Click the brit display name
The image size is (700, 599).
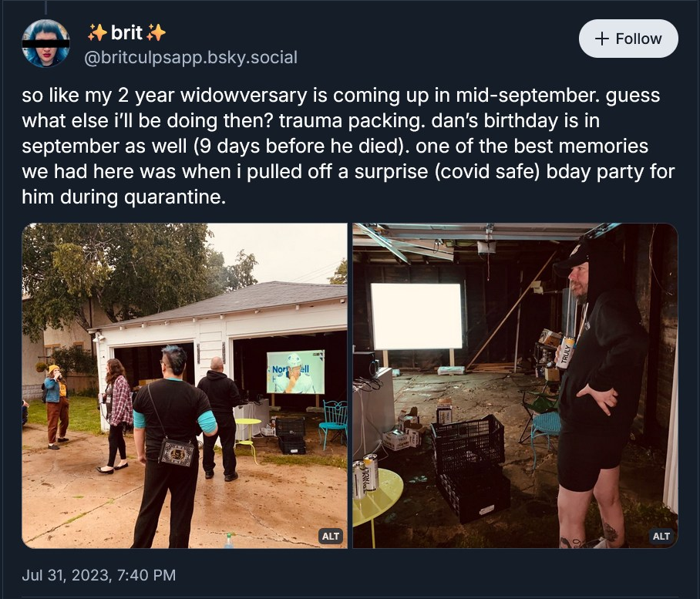[126, 32]
